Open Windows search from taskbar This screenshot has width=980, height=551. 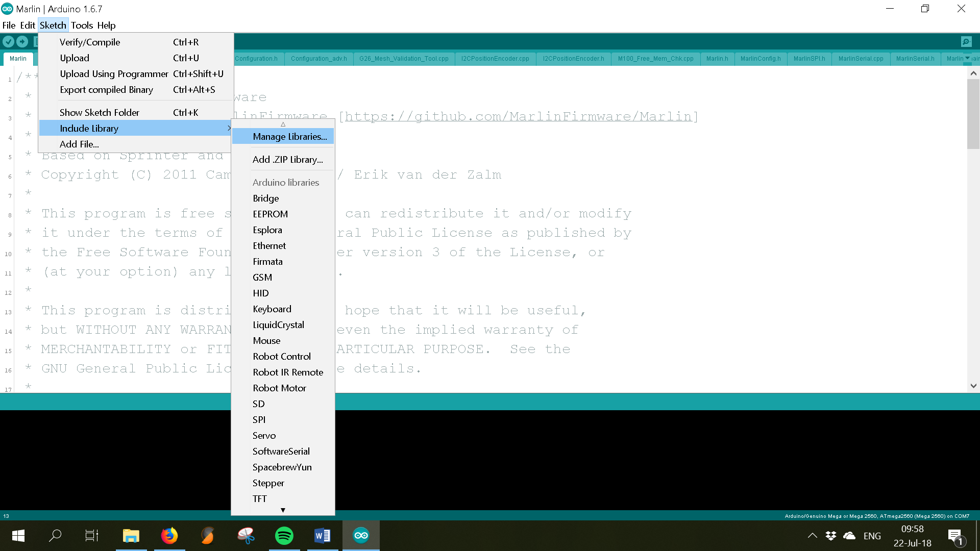pyautogui.click(x=55, y=536)
